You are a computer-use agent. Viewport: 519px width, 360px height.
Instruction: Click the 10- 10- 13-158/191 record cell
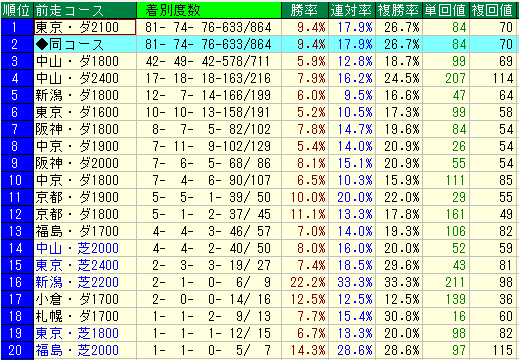(x=209, y=112)
